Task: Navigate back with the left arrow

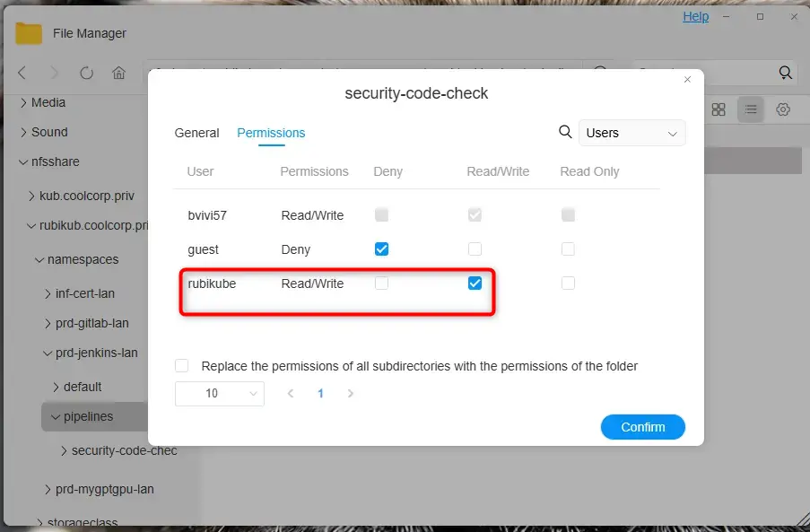Action: coord(22,74)
